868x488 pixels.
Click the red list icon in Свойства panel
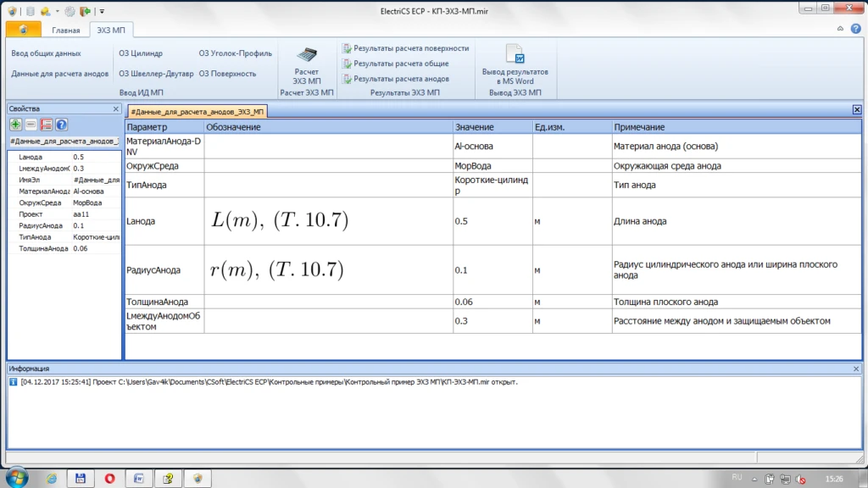47,125
